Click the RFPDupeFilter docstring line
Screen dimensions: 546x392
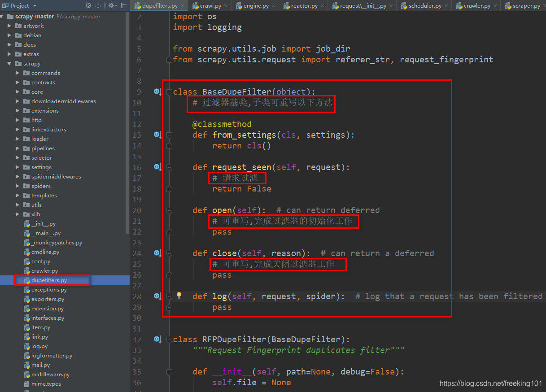tap(299, 350)
